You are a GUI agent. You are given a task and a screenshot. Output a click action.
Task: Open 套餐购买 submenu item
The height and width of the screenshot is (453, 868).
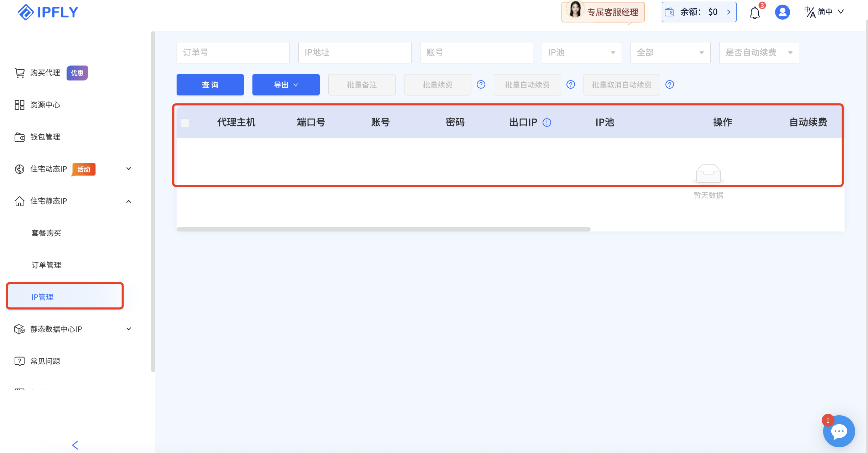pyautogui.click(x=46, y=233)
